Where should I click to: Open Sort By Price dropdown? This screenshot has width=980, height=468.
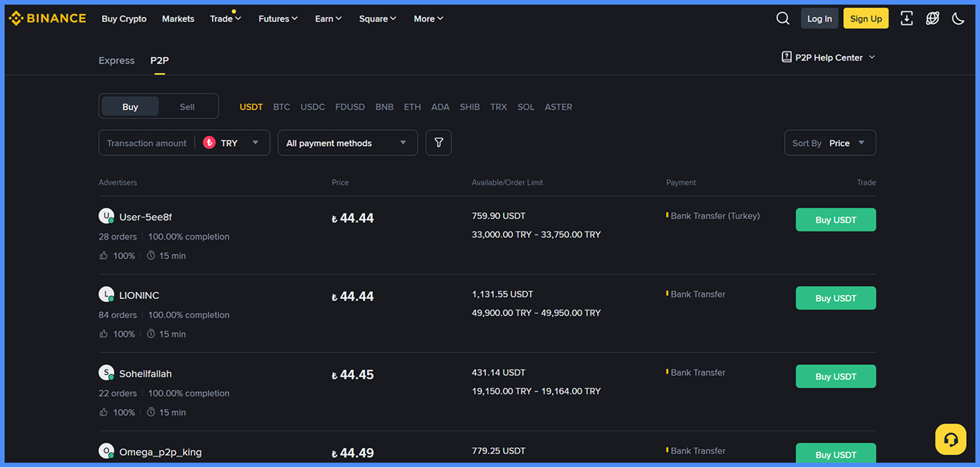tap(829, 143)
